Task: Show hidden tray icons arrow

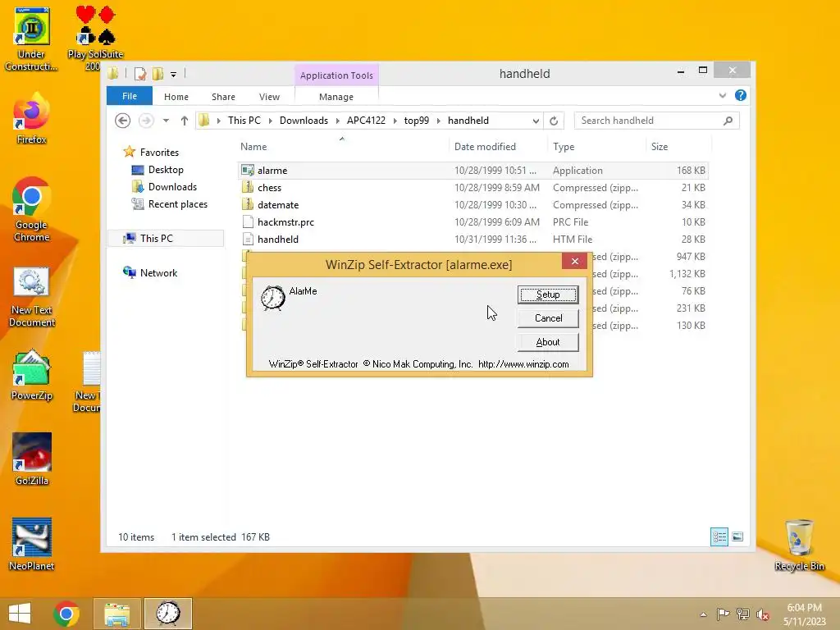Action: 703,614
